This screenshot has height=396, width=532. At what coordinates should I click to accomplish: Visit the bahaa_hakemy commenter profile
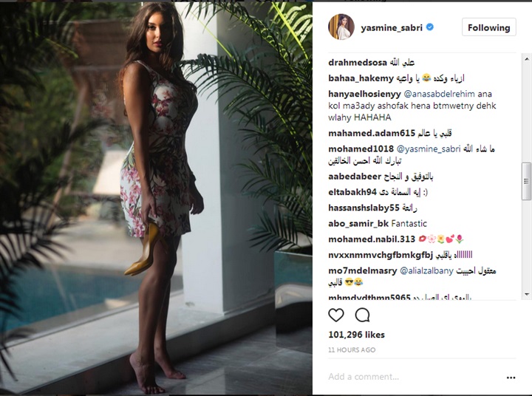361,78
